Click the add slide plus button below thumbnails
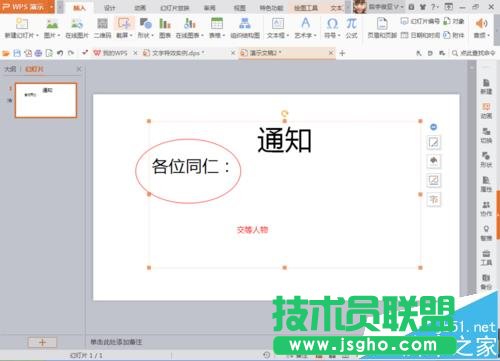Image resolution: width=500 pixels, height=361 pixels. tap(42, 342)
